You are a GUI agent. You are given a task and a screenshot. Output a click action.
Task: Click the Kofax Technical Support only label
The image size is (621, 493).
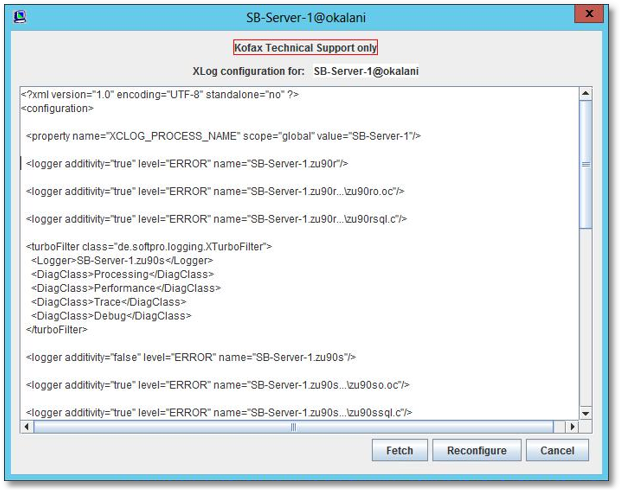305,48
